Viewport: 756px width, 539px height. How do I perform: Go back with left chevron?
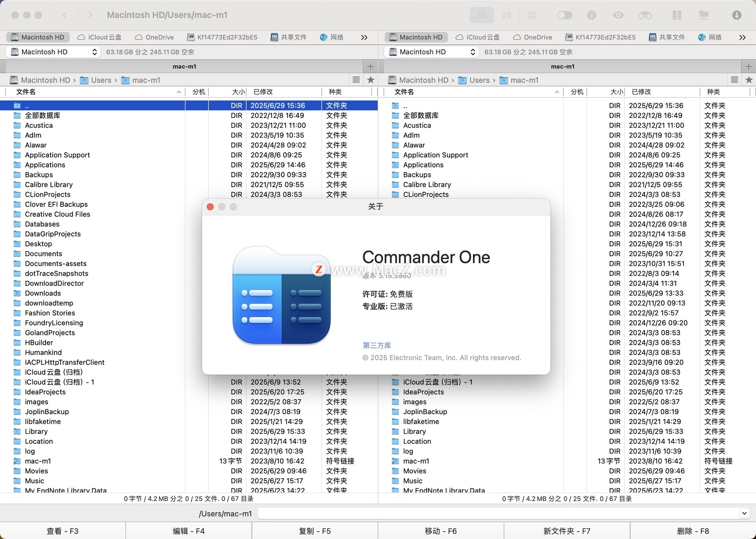65,15
